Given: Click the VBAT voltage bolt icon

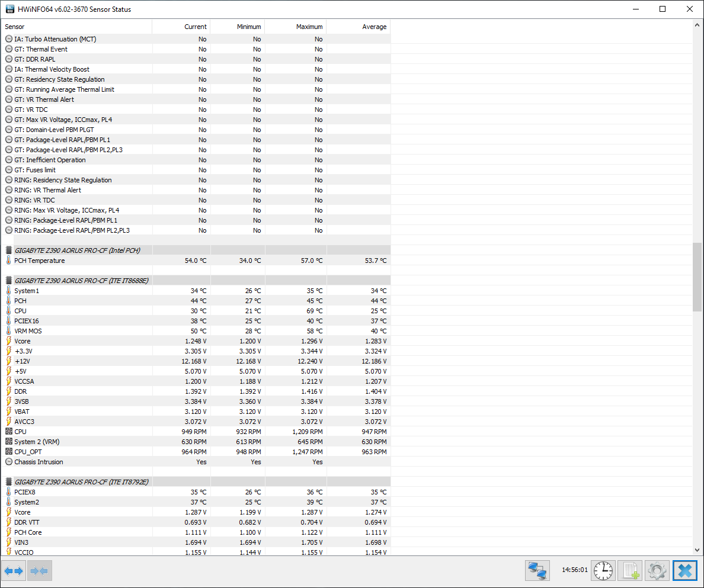Looking at the screenshot, I should coord(8,412).
